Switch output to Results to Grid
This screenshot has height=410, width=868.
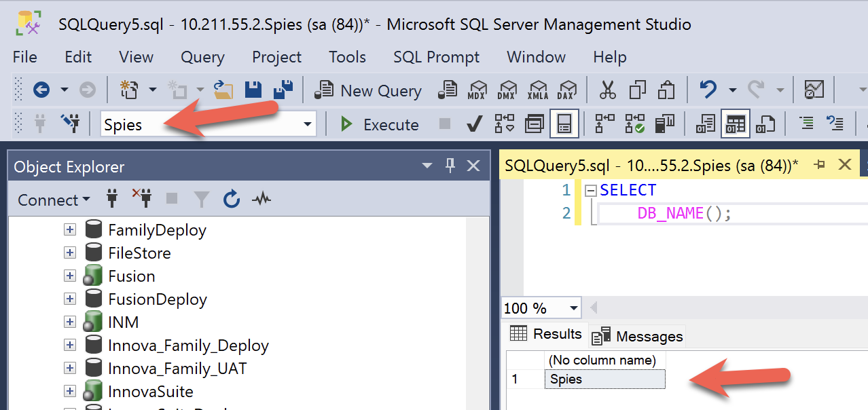click(736, 124)
